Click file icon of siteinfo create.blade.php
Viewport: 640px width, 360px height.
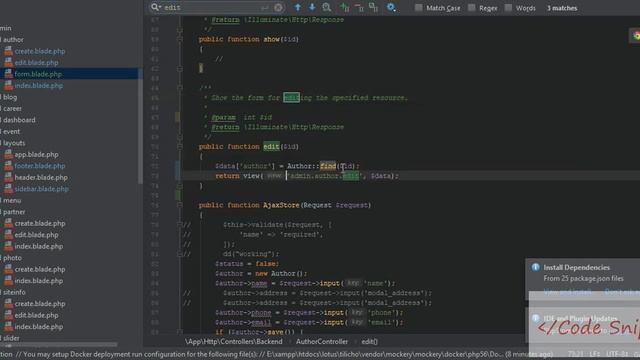tap(8, 303)
